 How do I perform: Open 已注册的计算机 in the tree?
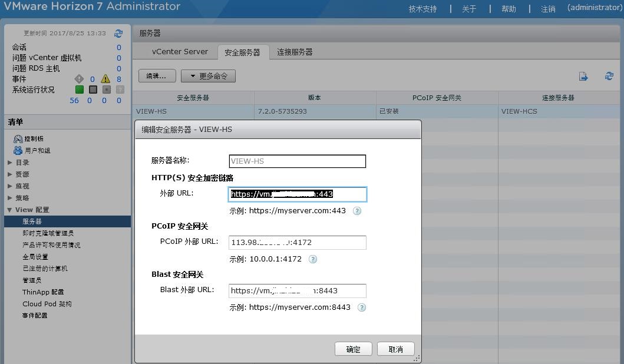45,269
